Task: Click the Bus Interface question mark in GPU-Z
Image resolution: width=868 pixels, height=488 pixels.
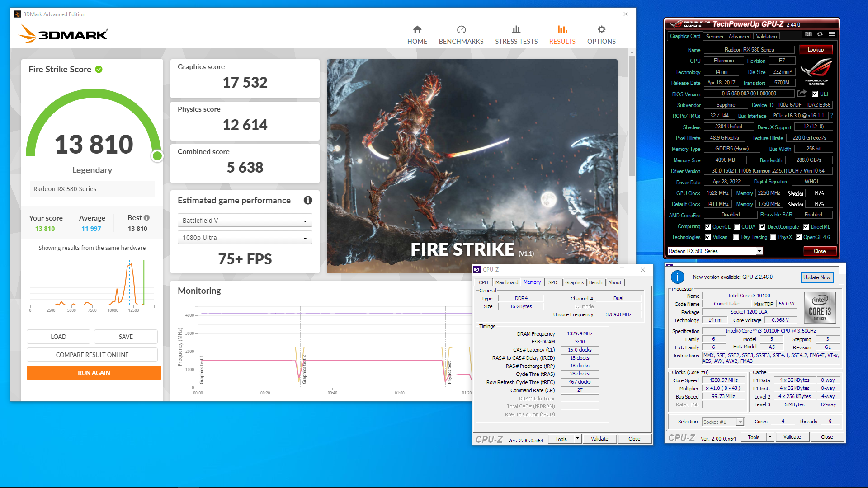Action: [831, 116]
